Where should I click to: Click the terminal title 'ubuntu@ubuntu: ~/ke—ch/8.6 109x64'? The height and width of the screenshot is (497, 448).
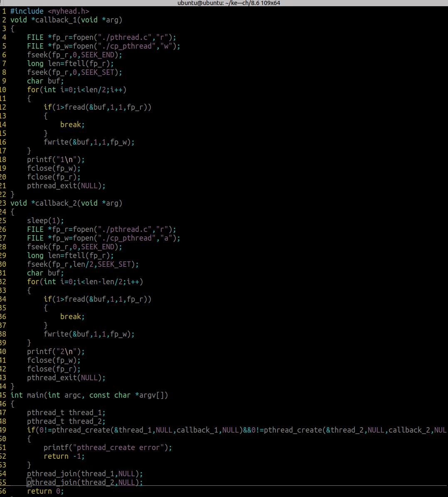[229, 3]
